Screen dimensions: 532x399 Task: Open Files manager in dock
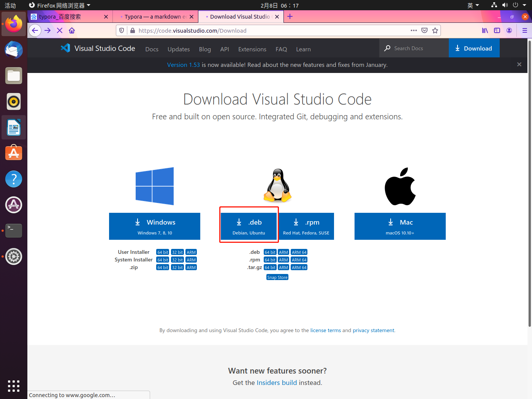(14, 76)
